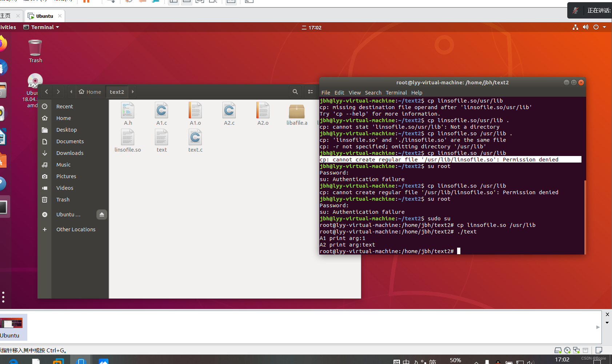The height and width of the screenshot is (364, 612).
Task: Click the power icon in top bar
Action: (x=596, y=27)
